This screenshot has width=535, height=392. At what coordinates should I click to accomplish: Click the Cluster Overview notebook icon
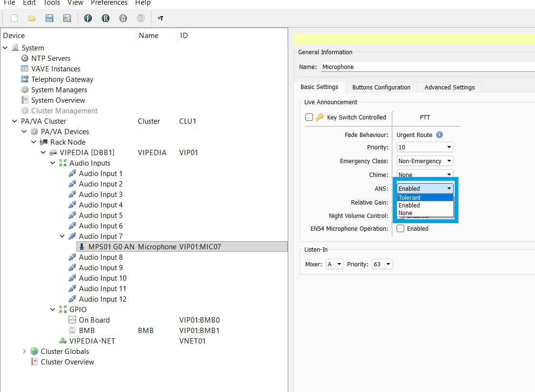[34, 362]
